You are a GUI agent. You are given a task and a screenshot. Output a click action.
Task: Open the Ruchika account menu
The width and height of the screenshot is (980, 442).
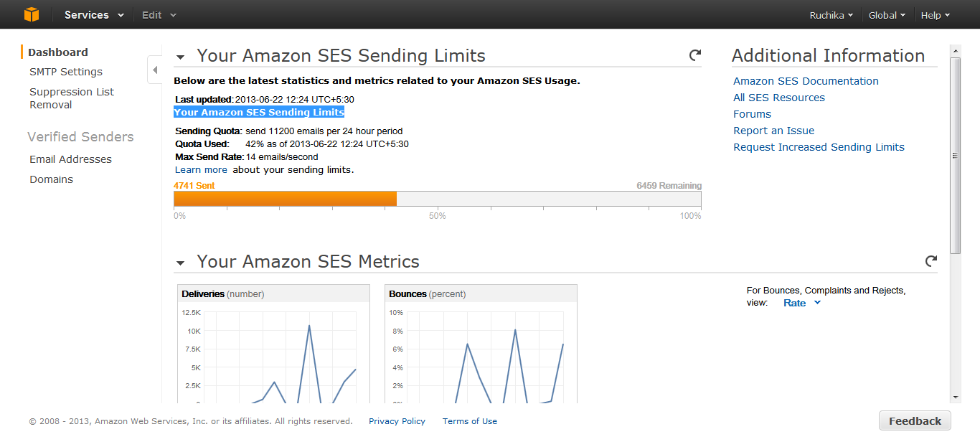tap(831, 15)
